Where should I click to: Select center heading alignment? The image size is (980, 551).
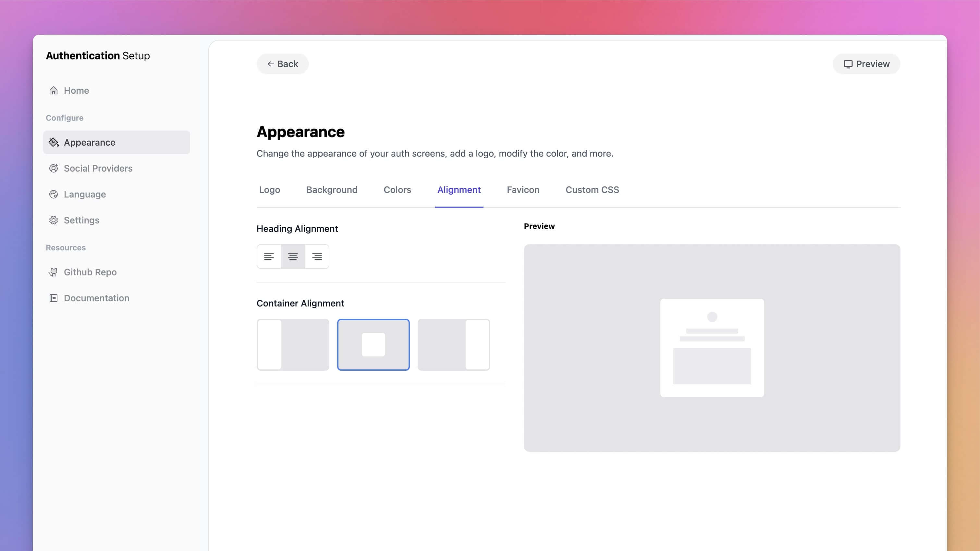point(293,256)
